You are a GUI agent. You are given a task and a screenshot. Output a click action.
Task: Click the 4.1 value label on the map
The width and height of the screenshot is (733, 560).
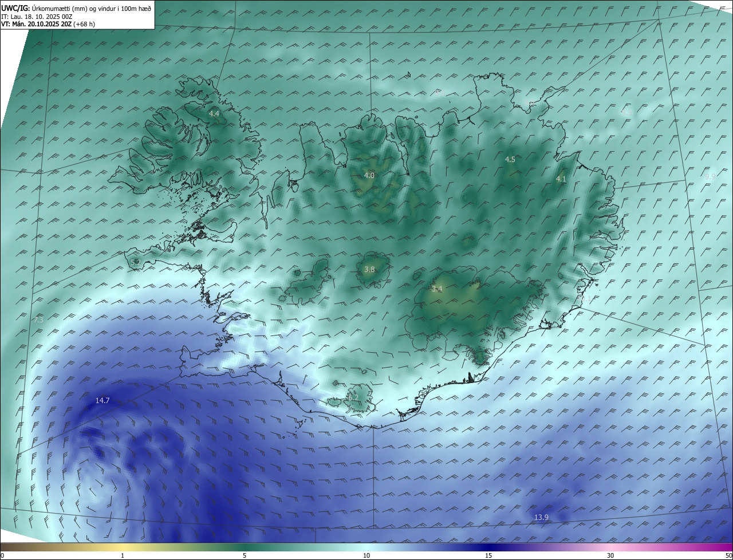pyautogui.click(x=561, y=179)
